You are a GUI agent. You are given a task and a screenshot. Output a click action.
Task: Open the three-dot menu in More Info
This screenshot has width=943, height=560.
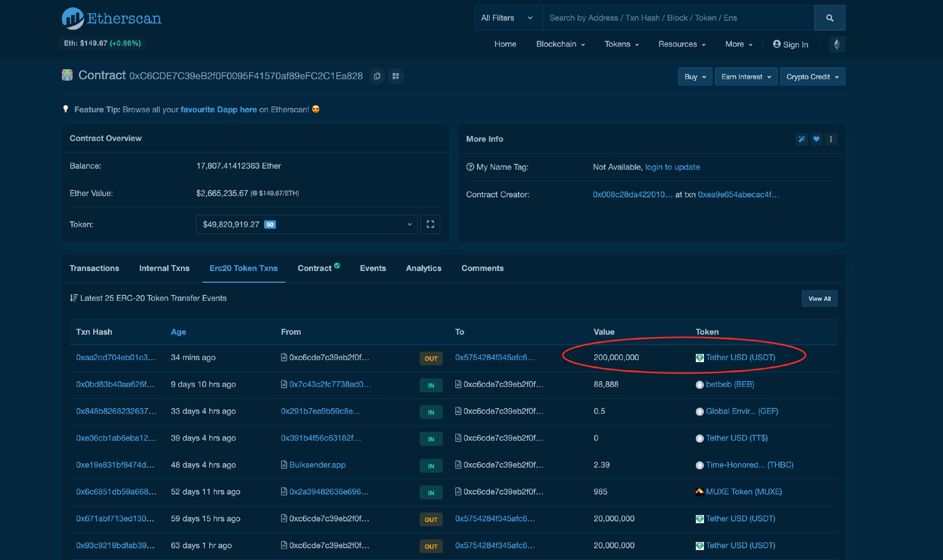[x=831, y=139]
